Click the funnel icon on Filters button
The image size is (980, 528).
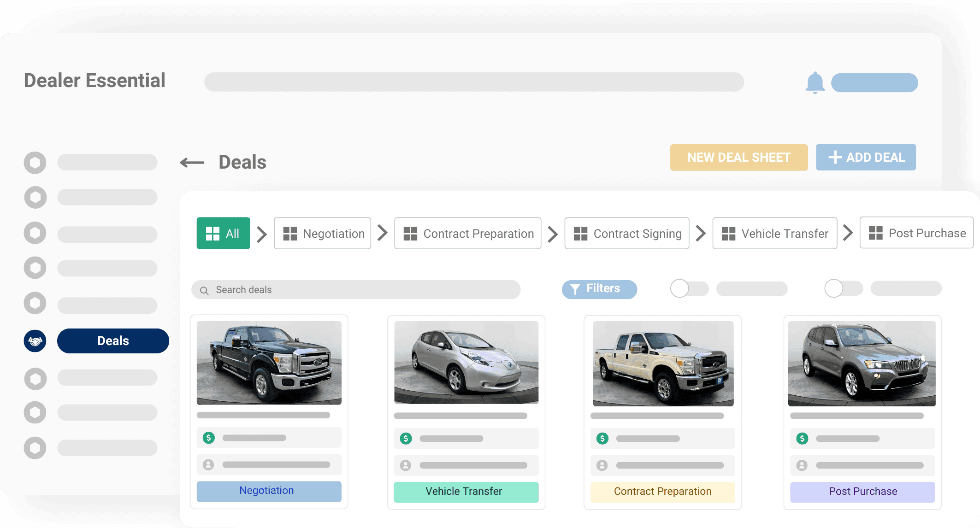(575, 289)
